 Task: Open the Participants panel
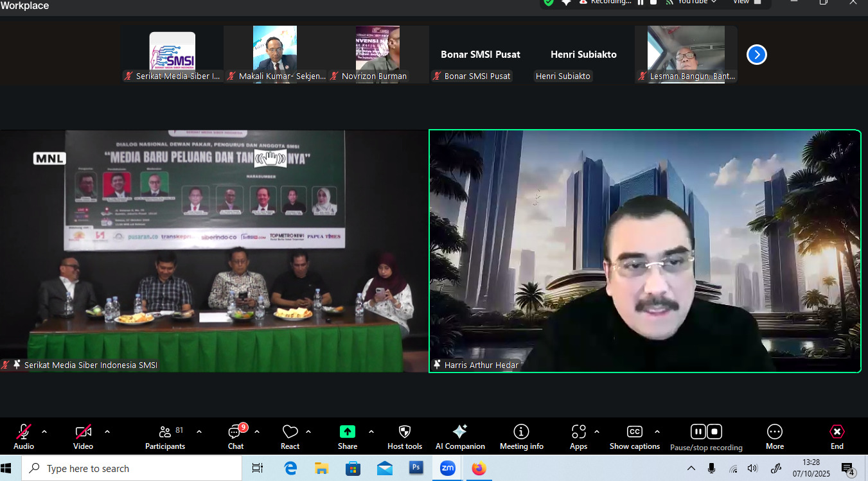coord(165,437)
